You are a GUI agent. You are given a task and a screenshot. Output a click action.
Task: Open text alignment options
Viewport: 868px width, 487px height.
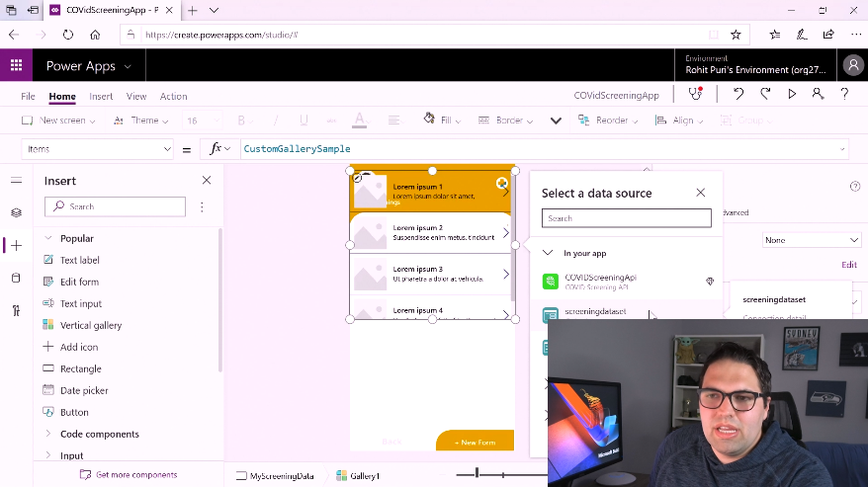coord(394,121)
